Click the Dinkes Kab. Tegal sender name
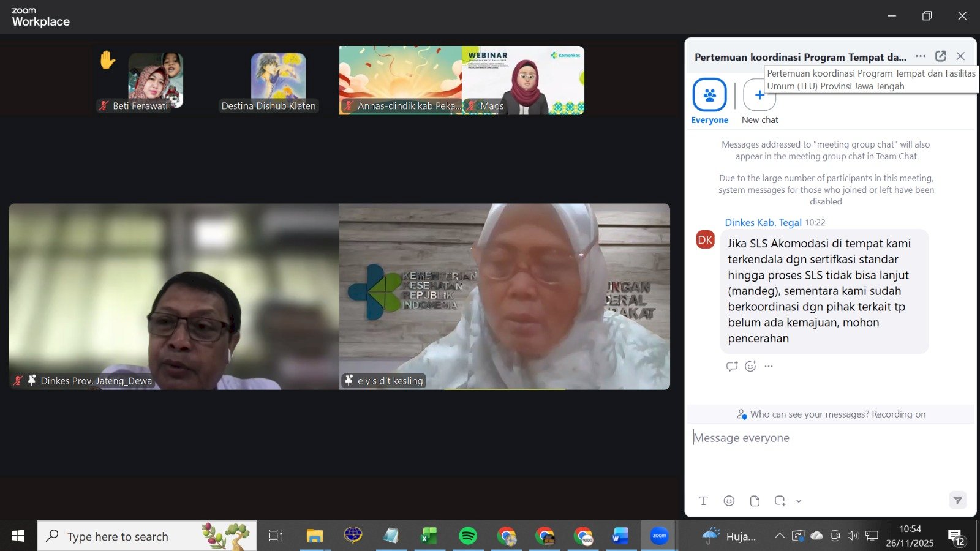 tap(763, 222)
